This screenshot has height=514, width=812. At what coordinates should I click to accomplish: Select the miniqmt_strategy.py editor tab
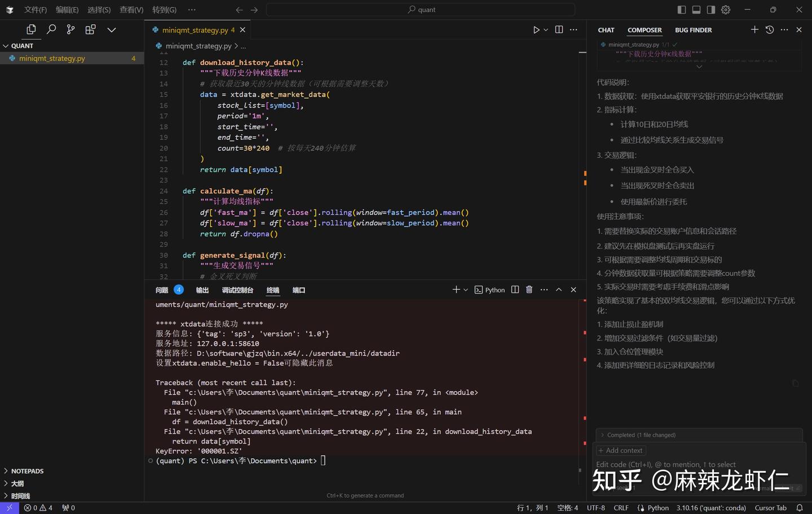197,30
